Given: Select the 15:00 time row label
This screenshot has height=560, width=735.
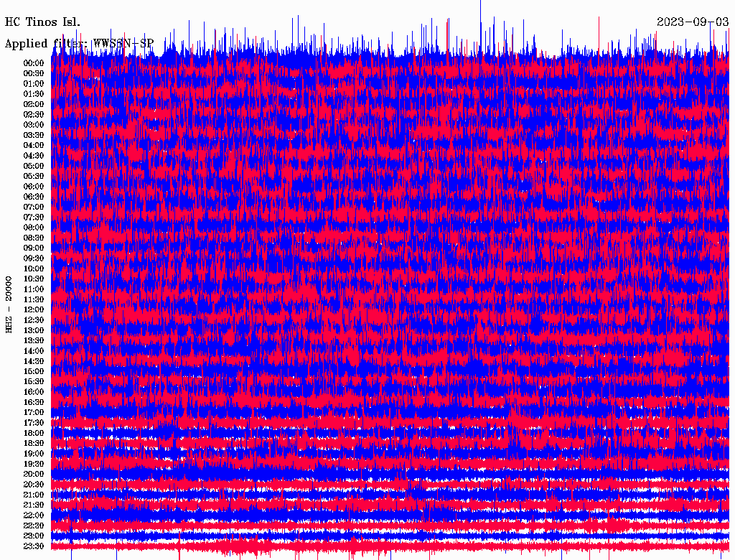Looking at the screenshot, I should 34,371.
